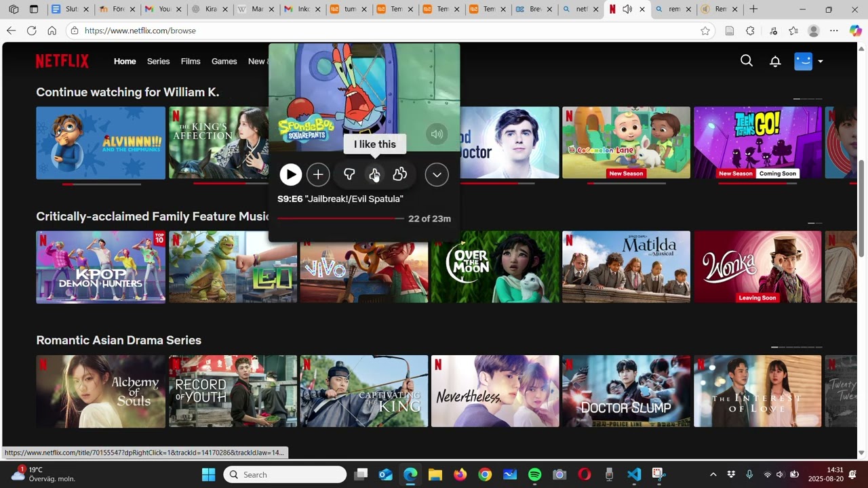
Task: Expand more info on SpongeBob card
Action: [x=437, y=175]
